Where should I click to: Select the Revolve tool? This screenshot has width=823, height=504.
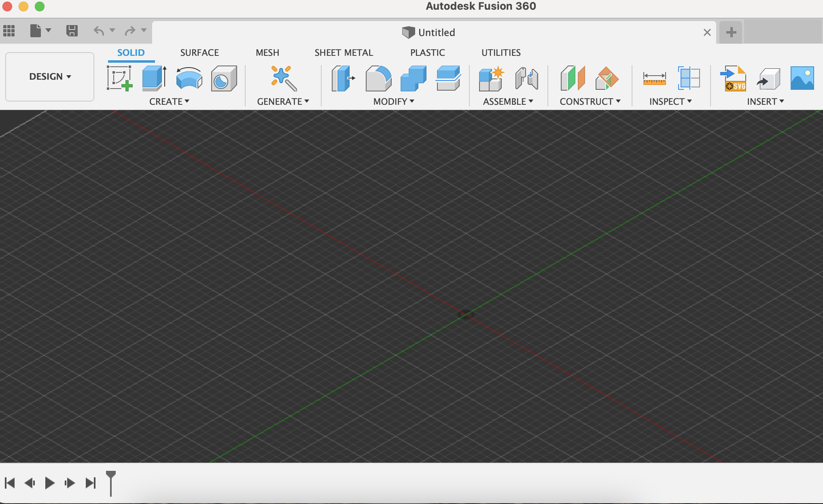(189, 78)
